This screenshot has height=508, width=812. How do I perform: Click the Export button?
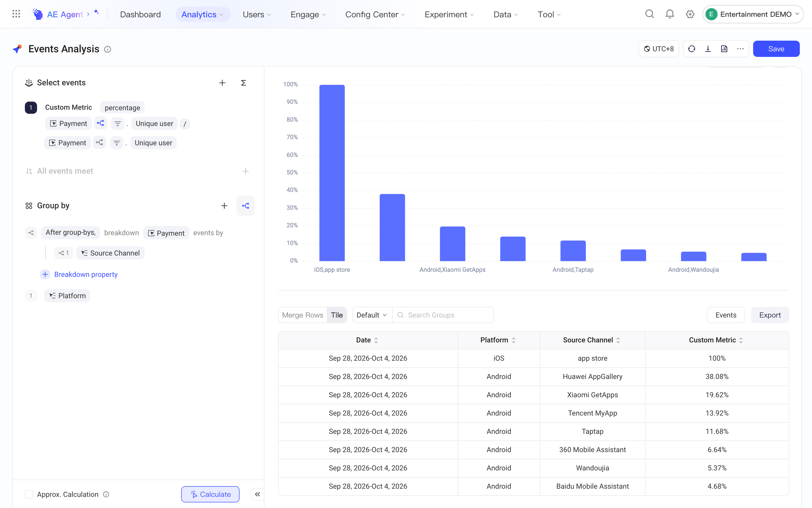770,315
